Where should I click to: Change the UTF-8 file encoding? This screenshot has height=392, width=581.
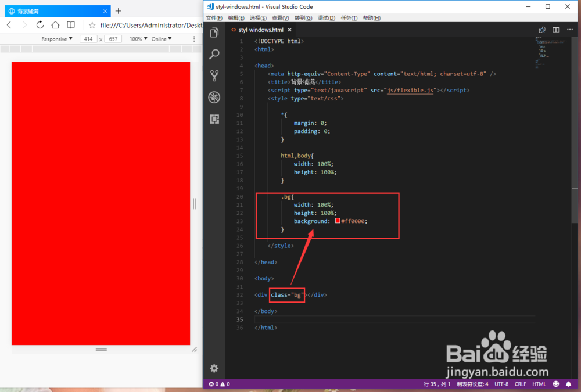click(x=501, y=384)
